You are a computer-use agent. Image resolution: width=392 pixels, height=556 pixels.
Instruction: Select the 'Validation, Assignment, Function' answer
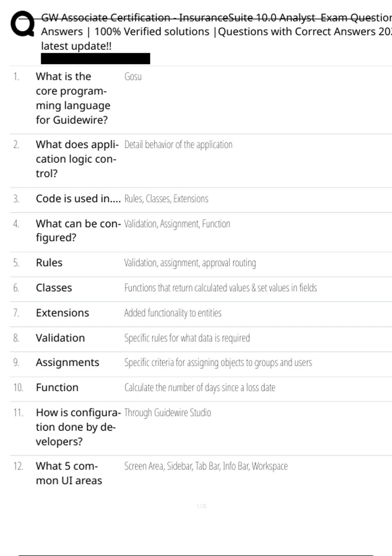pos(177,224)
